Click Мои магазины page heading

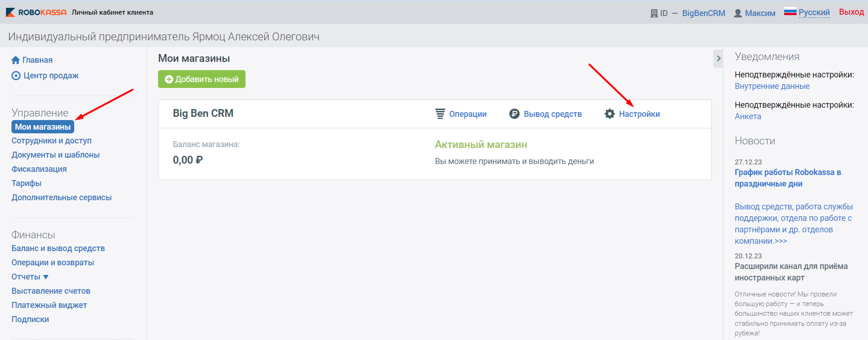pyautogui.click(x=194, y=58)
